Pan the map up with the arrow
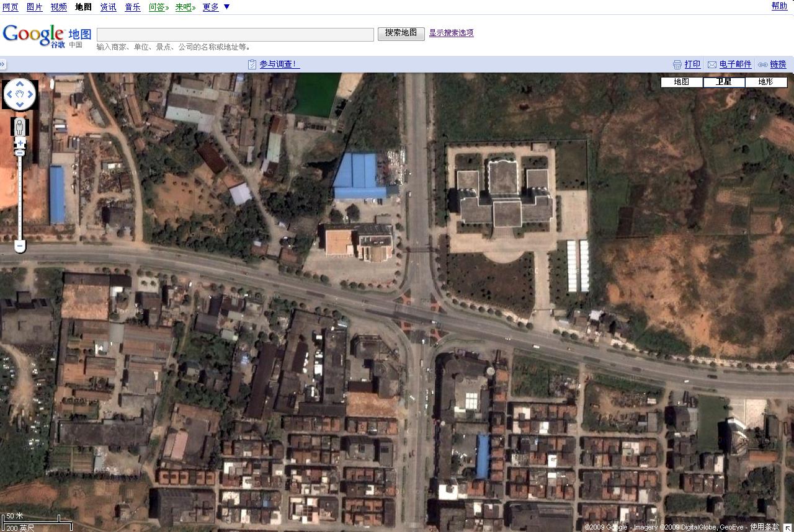The width and height of the screenshot is (794, 532). click(x=20, y=84)
